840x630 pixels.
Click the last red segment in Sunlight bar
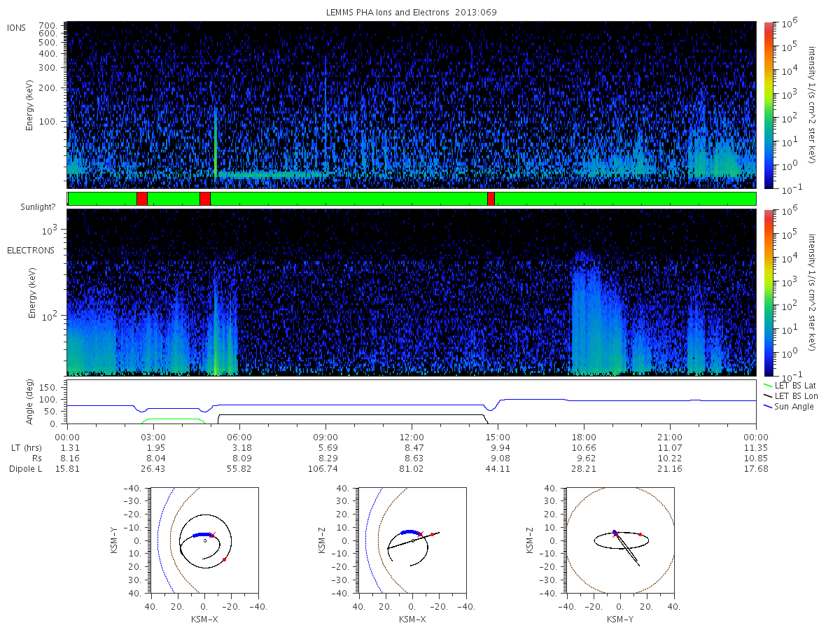point(491,199)
